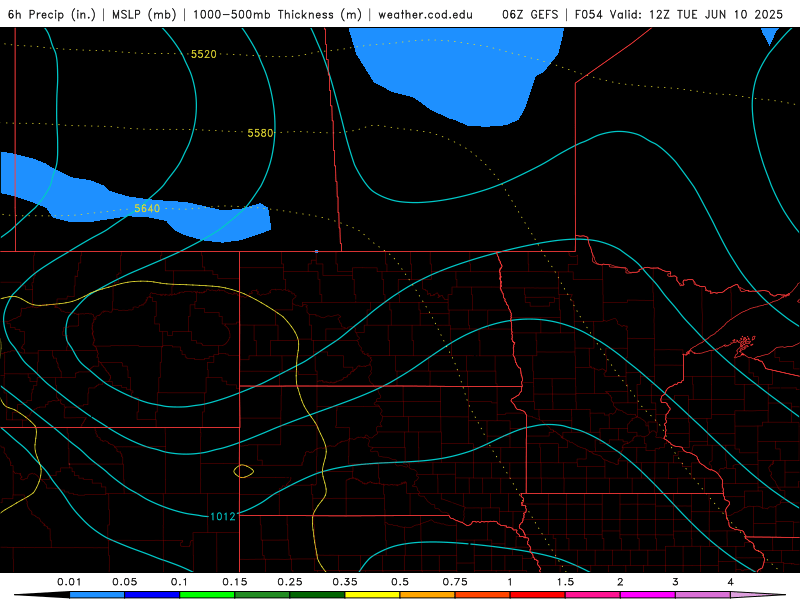Click the violet 3 inch legend swatch

coord(703,595)
